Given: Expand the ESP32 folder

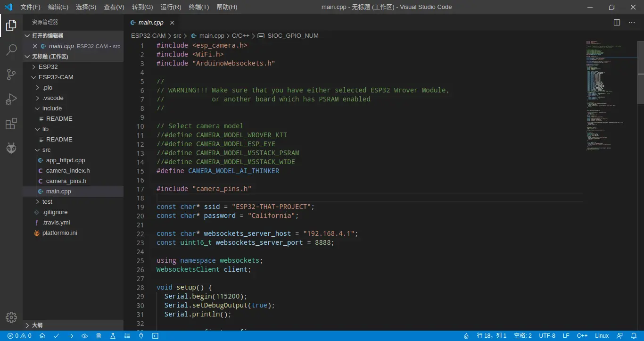Looking at the screenshot, I should click(x=73, y=67).
